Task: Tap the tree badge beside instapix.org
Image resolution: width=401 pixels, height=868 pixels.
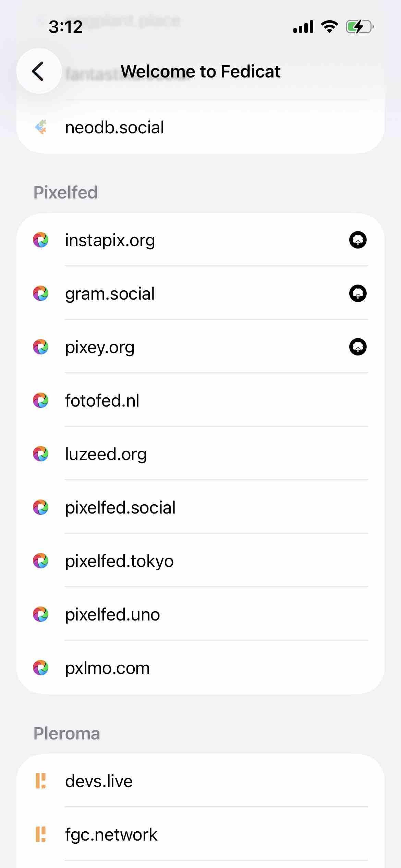Action: (357, 240)
